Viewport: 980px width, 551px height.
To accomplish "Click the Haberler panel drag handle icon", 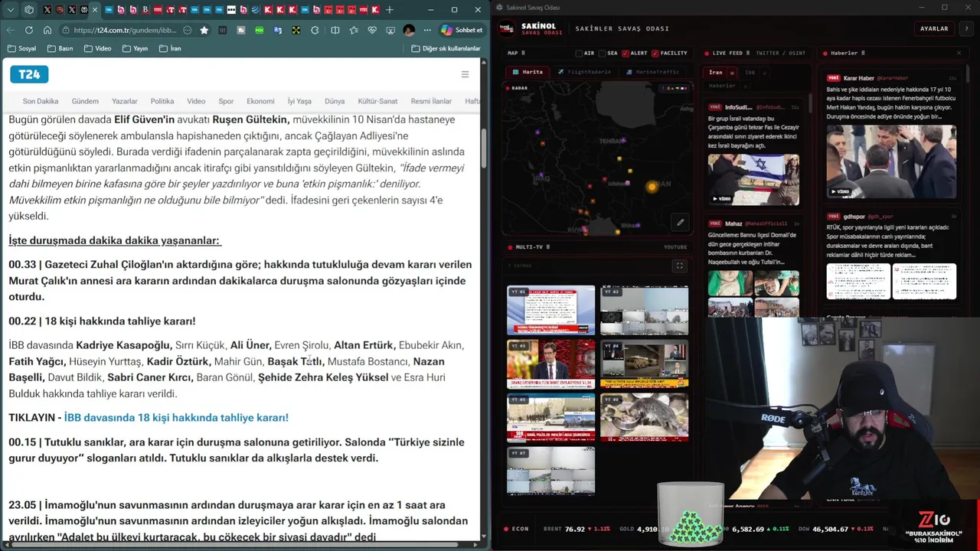I will coord(864,54).
